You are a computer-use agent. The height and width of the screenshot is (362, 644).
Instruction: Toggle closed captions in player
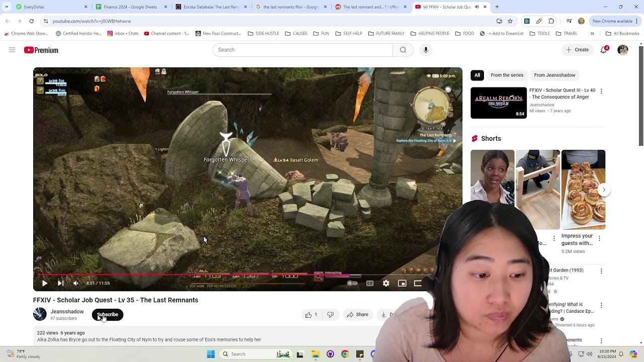tap(370, 283)
